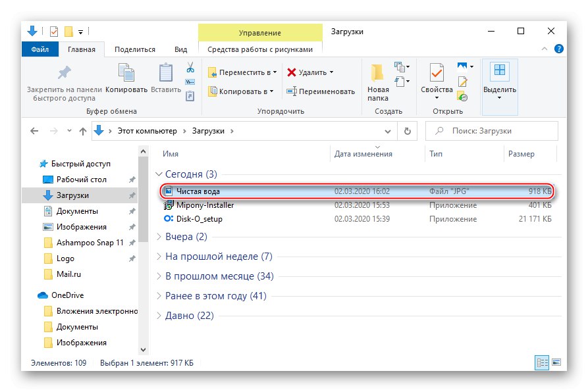
Task: Click the title bar Properties checkmark icon
Action: click(54, 32)
